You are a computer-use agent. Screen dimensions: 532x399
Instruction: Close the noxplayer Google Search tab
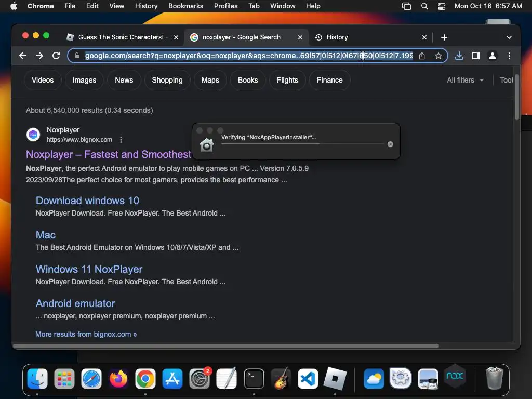[x=300, y=37]
